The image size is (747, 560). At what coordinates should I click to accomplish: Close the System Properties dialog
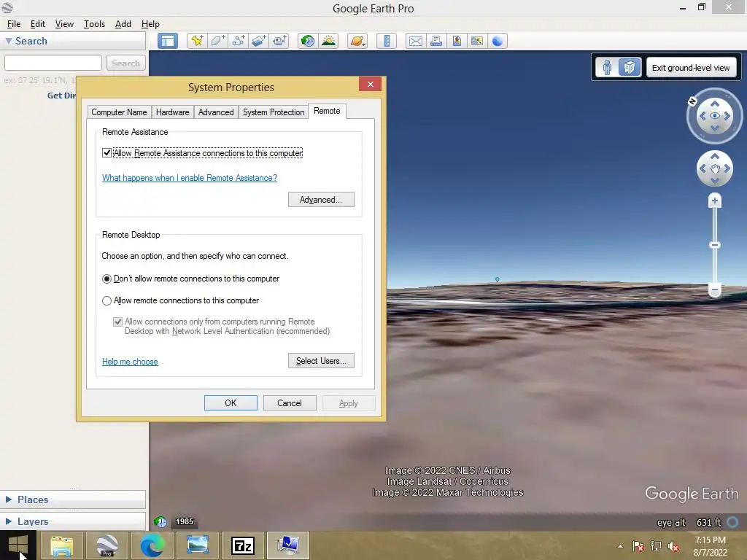point(370,85)
